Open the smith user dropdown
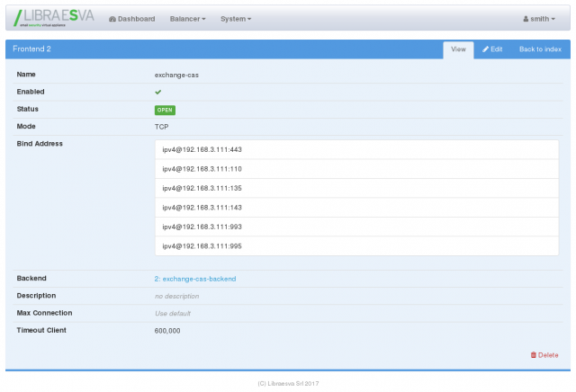Screen dimensions: 576x392 coord(540,19)
